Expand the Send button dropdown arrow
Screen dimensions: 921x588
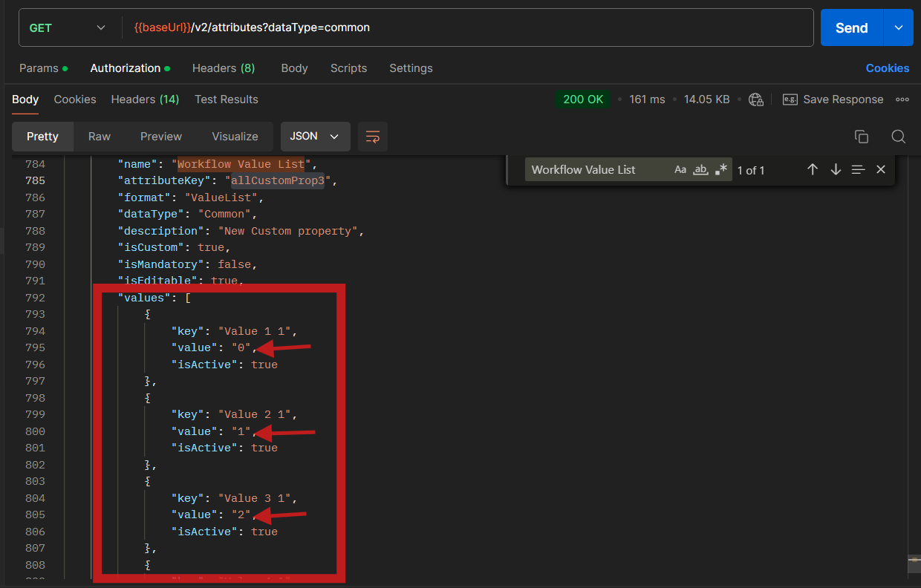pos(899,28)
